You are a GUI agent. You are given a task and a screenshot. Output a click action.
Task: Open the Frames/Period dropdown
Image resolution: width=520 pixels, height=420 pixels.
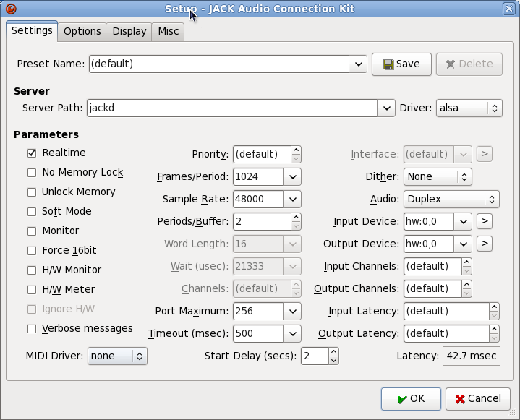click(292, 176)
